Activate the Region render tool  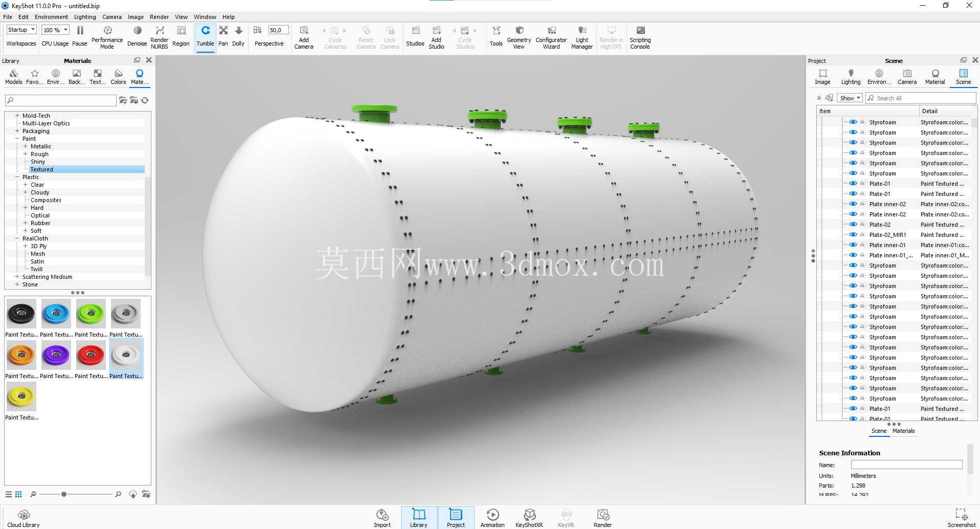181,36
